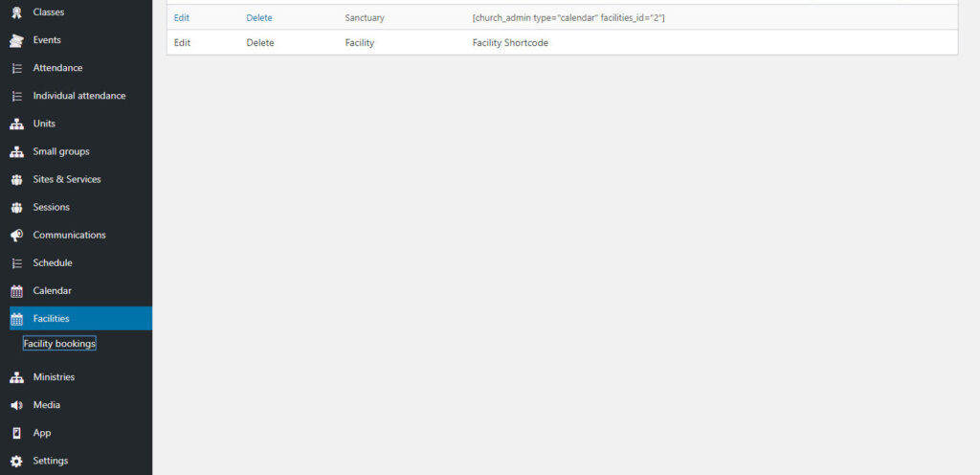Image resolution: width=980 pixels, height=475 pixels.
Task: Select the Schedule menu entry
Action: point(52,262)
